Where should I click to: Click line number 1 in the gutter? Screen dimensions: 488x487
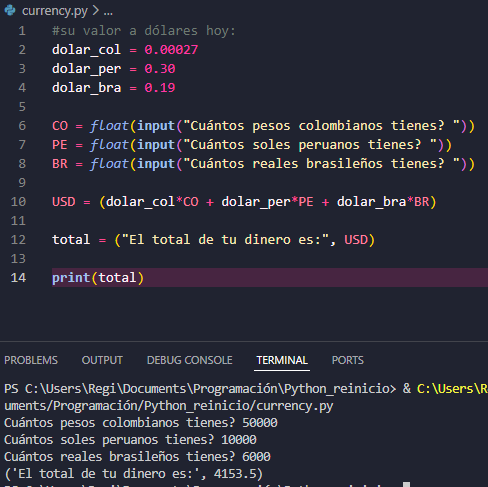click(x=22, y=31)
